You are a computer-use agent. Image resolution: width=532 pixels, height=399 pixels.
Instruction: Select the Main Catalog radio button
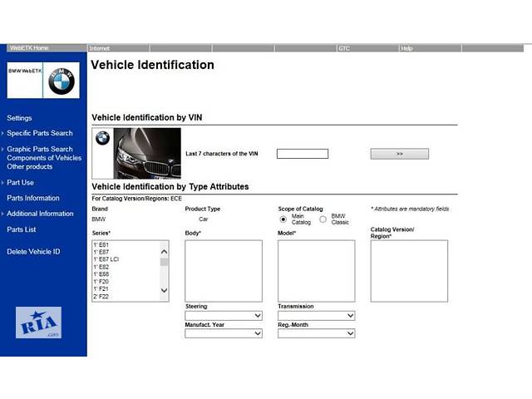[x=283, y=219]
